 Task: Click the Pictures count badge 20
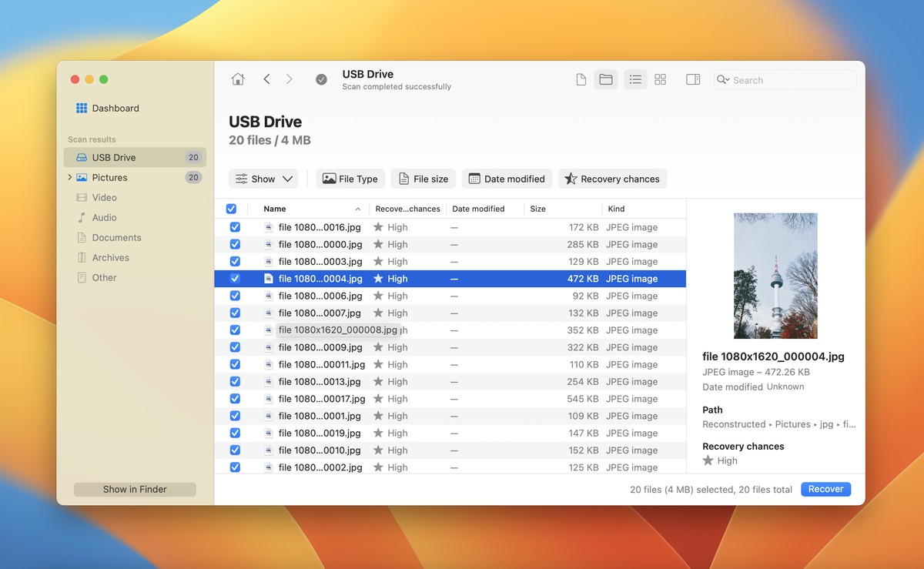point(193,177)
